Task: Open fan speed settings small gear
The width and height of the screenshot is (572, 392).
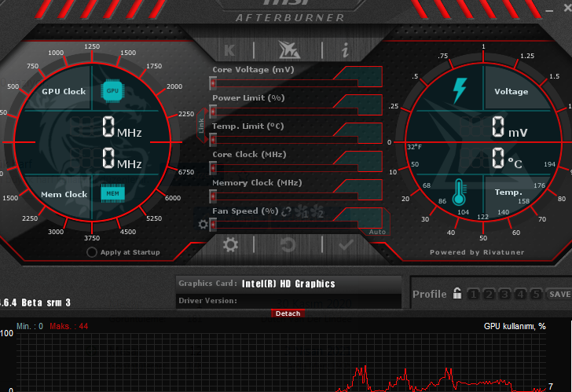Action: (203, 224)
